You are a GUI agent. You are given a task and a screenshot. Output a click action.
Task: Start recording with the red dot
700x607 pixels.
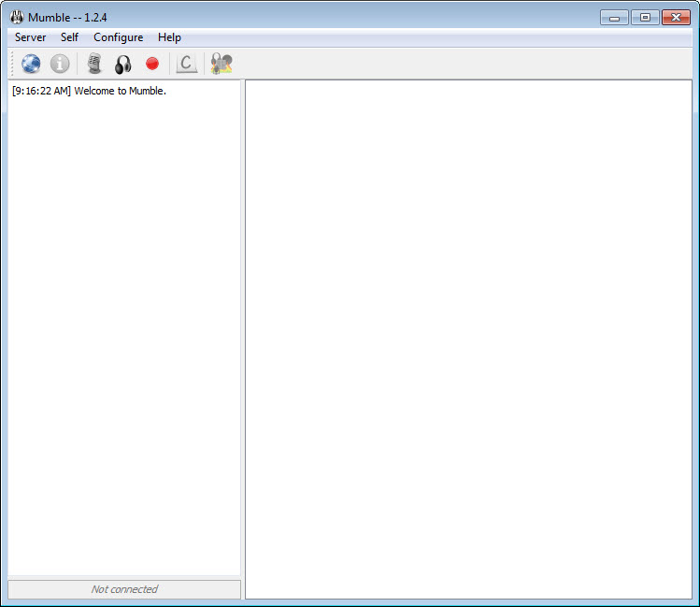click(152, 64)
